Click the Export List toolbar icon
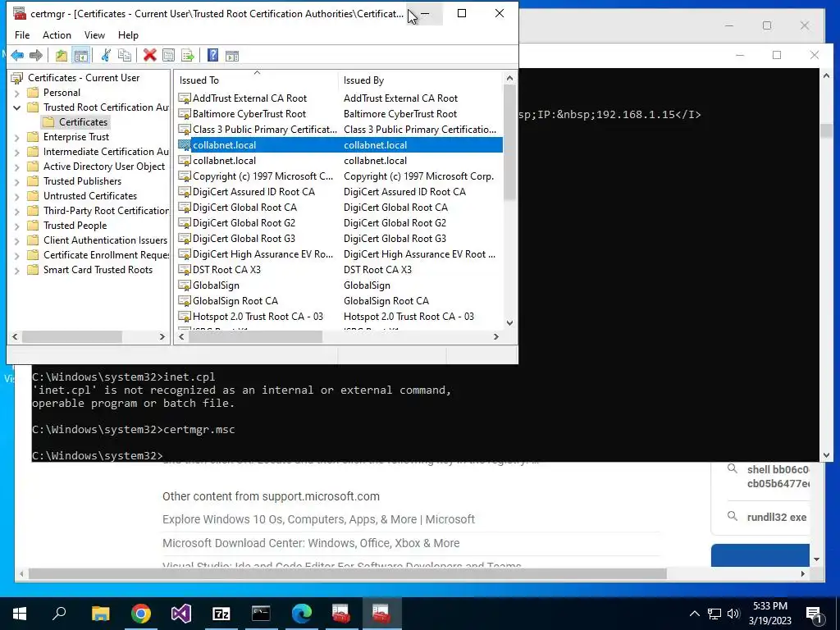Image resolution: width=840 pixels, height=630 pixels. pyautogui.click(x=188, y=55)
